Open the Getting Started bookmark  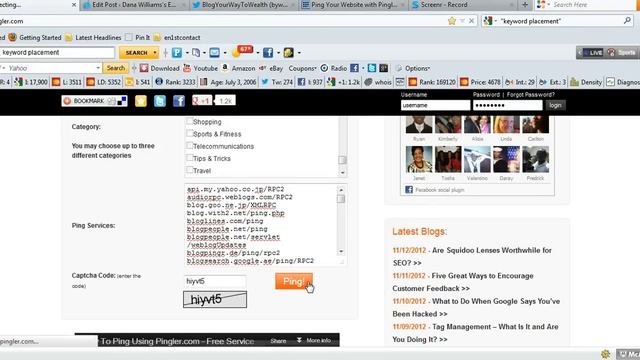tap(35, 38)
